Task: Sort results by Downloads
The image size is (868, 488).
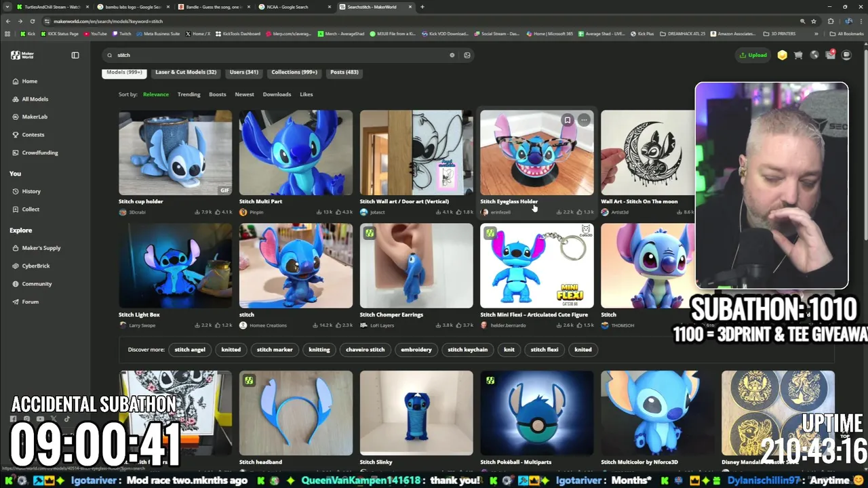Action: coord(277,94)
